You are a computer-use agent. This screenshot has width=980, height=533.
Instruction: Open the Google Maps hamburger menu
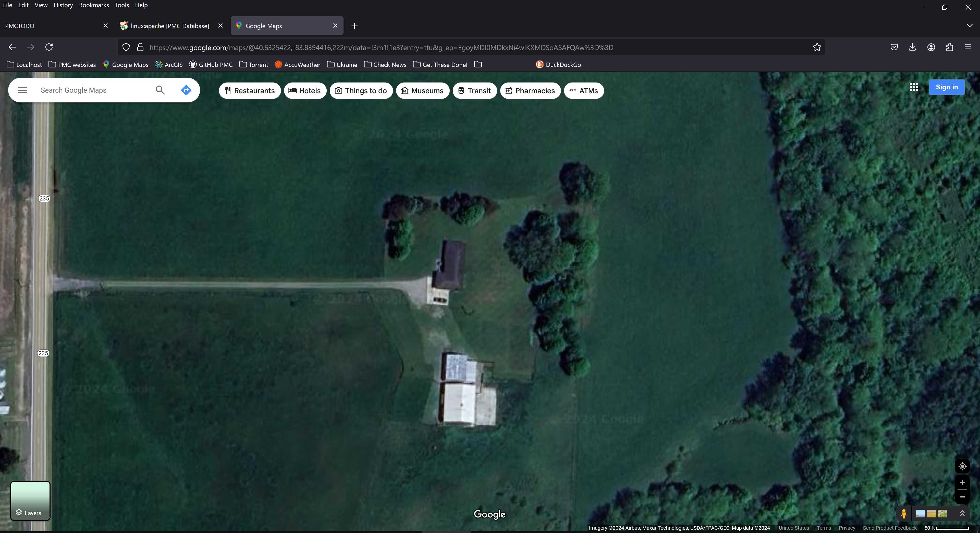point(22,90)
